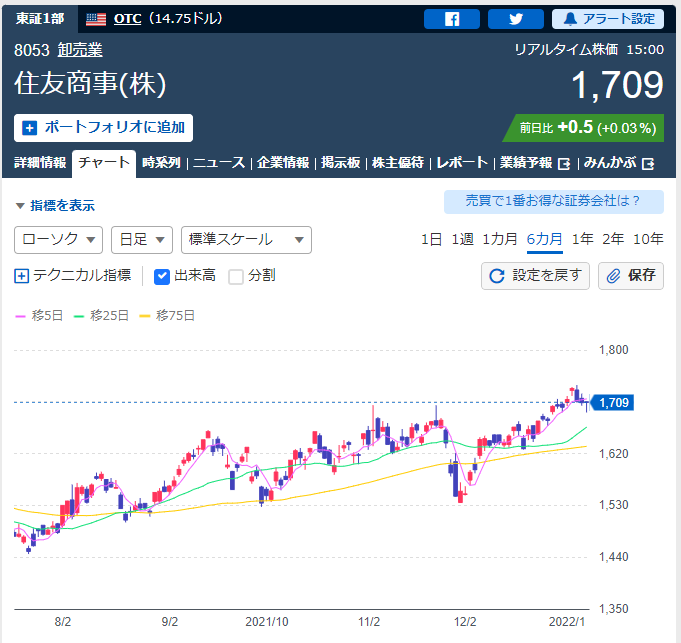Share the page via the Facebook button

pos(452,19)
